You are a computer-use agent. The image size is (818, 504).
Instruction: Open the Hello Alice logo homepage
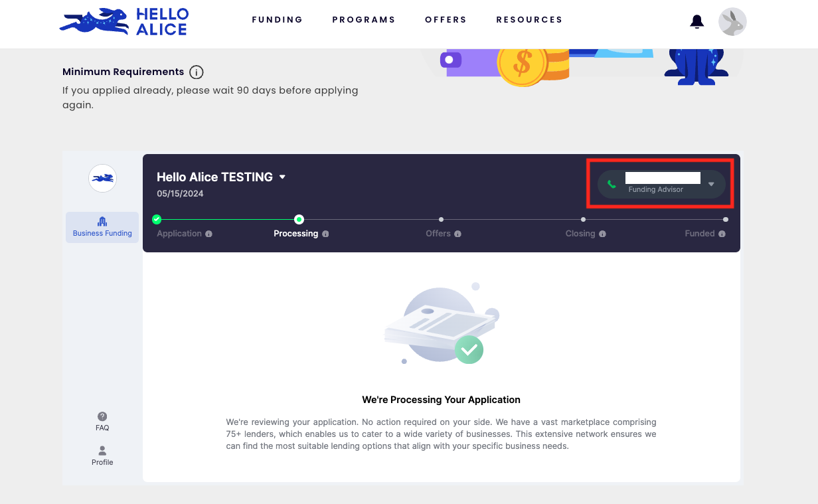click(x=124, y=22)
